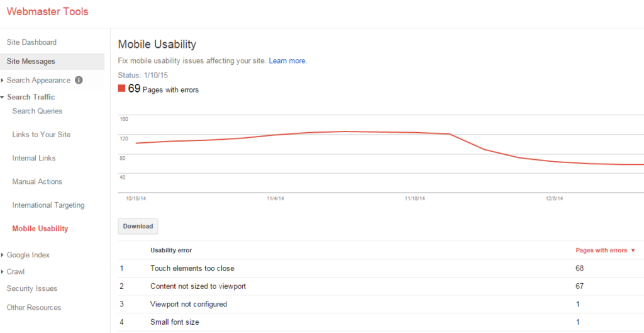
Task: Click the 160 y-axis label on chart
Action: click(124, 119)
